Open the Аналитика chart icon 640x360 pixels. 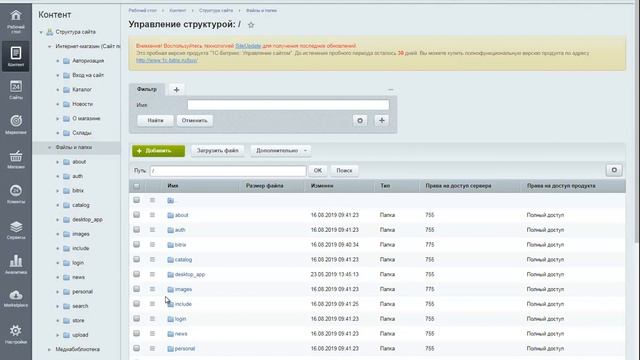point(16,264)
